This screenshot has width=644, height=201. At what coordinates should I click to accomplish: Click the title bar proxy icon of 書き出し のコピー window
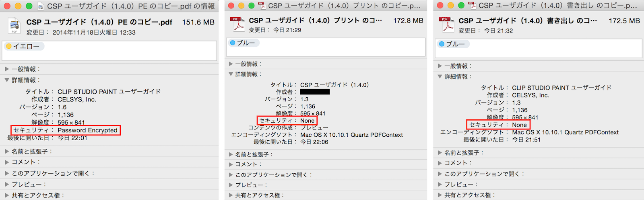coord(472,6)
